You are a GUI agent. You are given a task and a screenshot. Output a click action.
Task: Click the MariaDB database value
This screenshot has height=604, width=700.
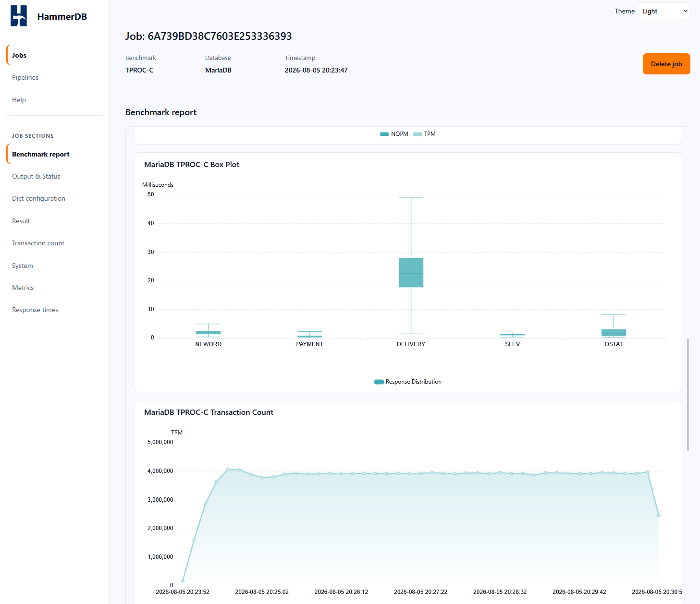[x=218, y=70]
